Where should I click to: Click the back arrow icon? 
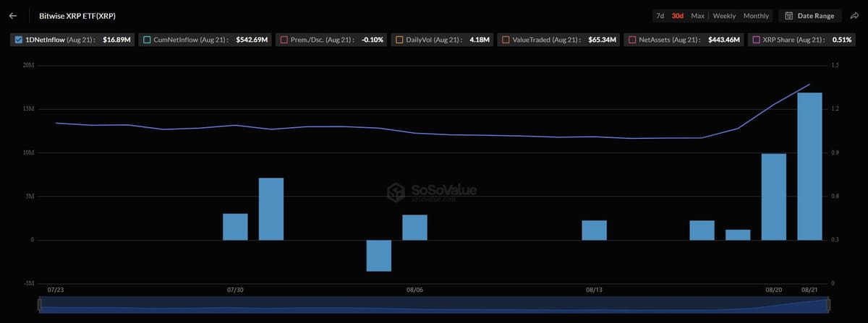(x=13, y=15)
